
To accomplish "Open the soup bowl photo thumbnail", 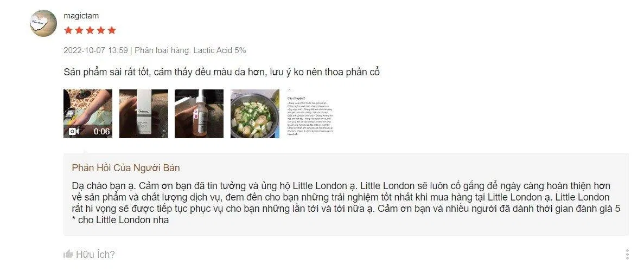I will click(255, 114).
